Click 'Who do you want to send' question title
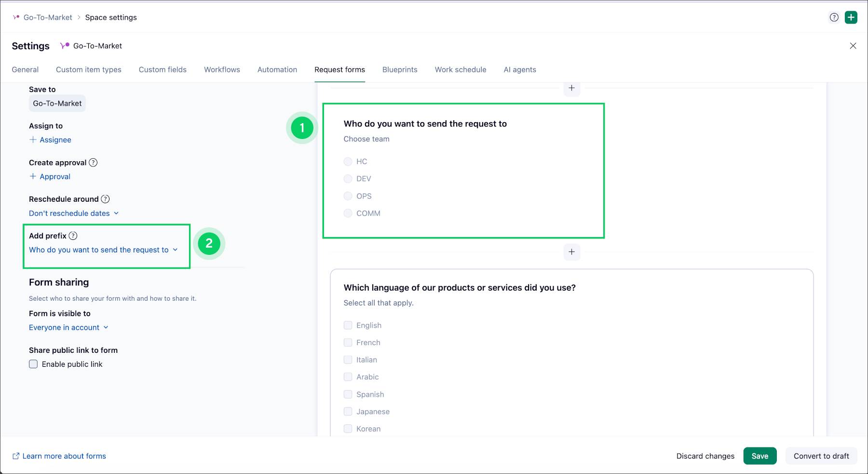Image resolution: width=868 pixels, height=474 pixels. pos(425,124)
